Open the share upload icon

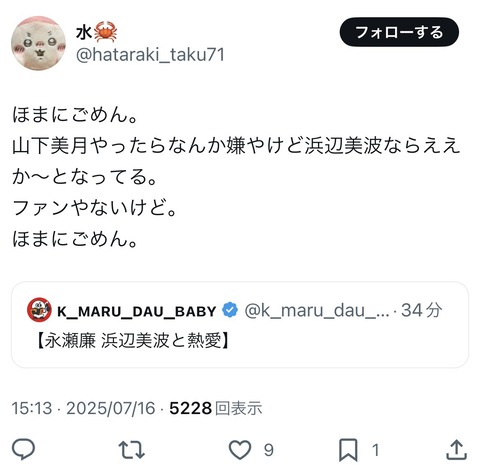(456, 449)
